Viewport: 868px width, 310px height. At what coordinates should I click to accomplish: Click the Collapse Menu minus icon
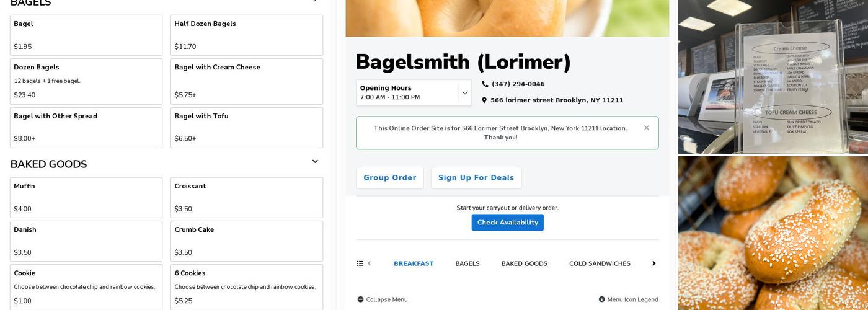360,299
